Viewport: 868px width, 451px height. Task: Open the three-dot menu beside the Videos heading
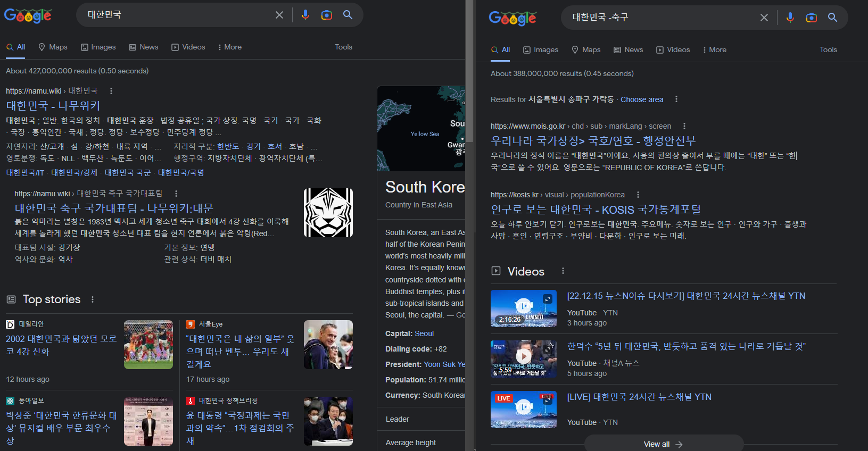[563, 271]
